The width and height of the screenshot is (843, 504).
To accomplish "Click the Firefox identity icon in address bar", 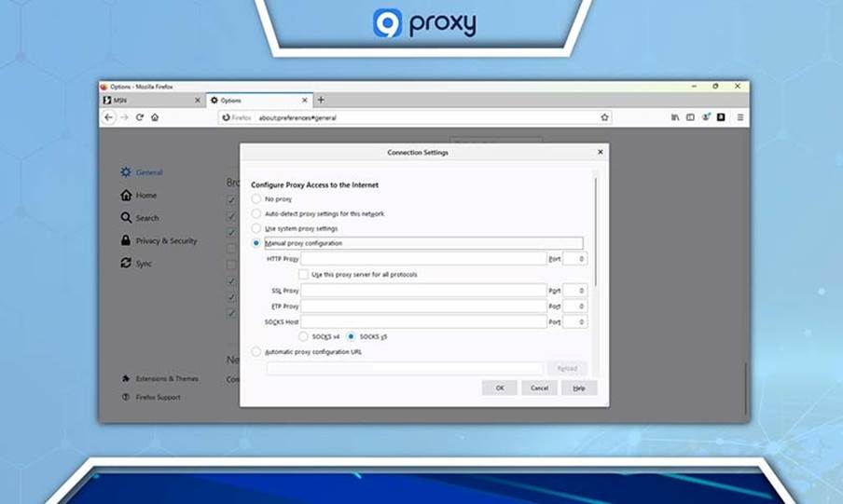I will (x=227, y=117).
